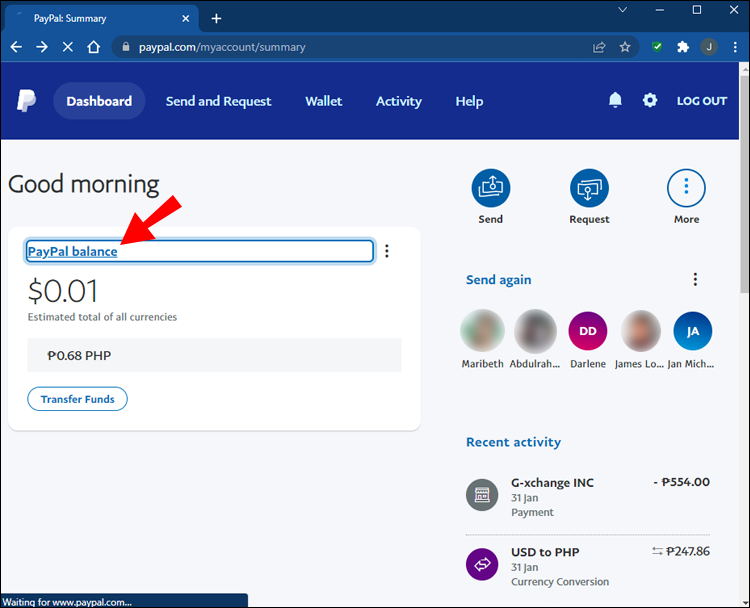Go forward in browser history
750x608 pixels.
point(42,47)
